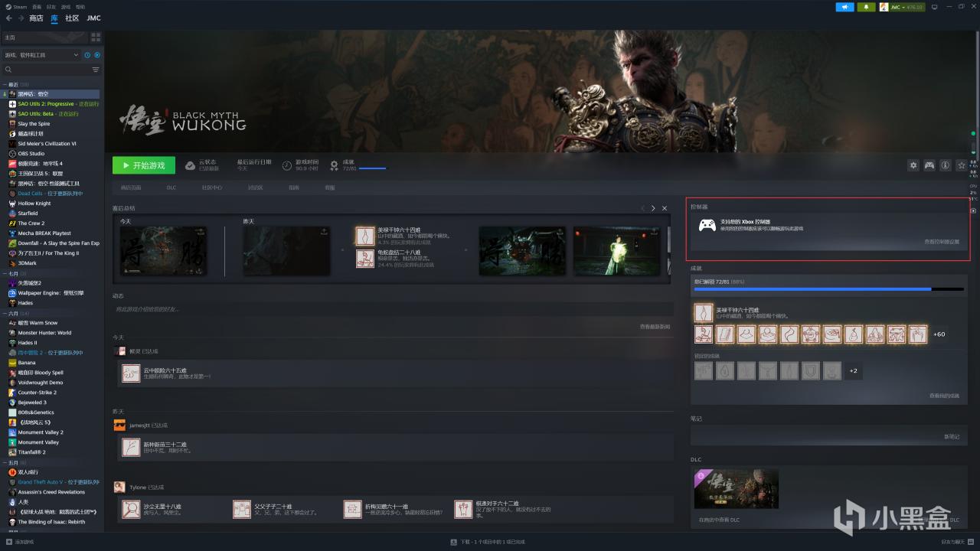
Task: Click Add a game at bottom left
Action: coord(20,542)
